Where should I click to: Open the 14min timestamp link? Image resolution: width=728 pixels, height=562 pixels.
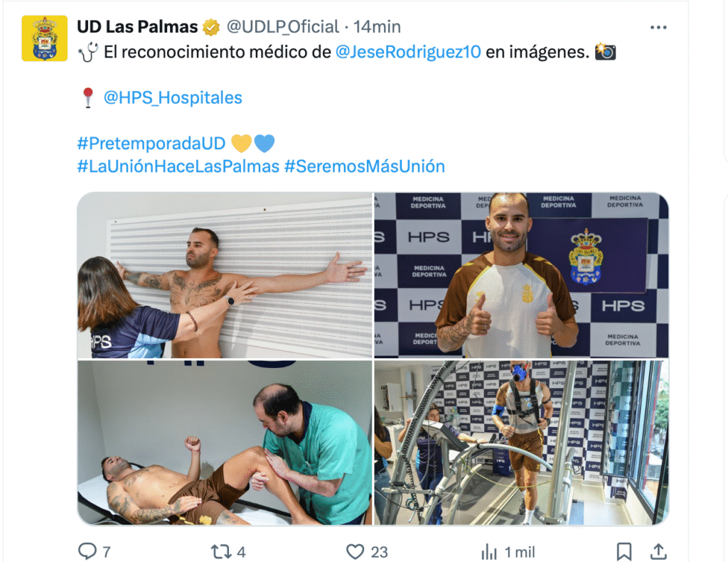tap(377, 27)
